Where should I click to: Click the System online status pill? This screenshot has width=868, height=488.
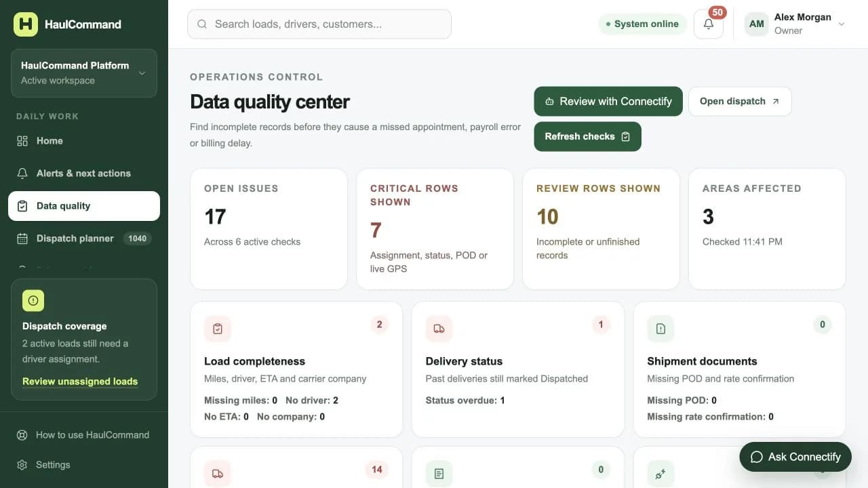(x=642, y=24)
